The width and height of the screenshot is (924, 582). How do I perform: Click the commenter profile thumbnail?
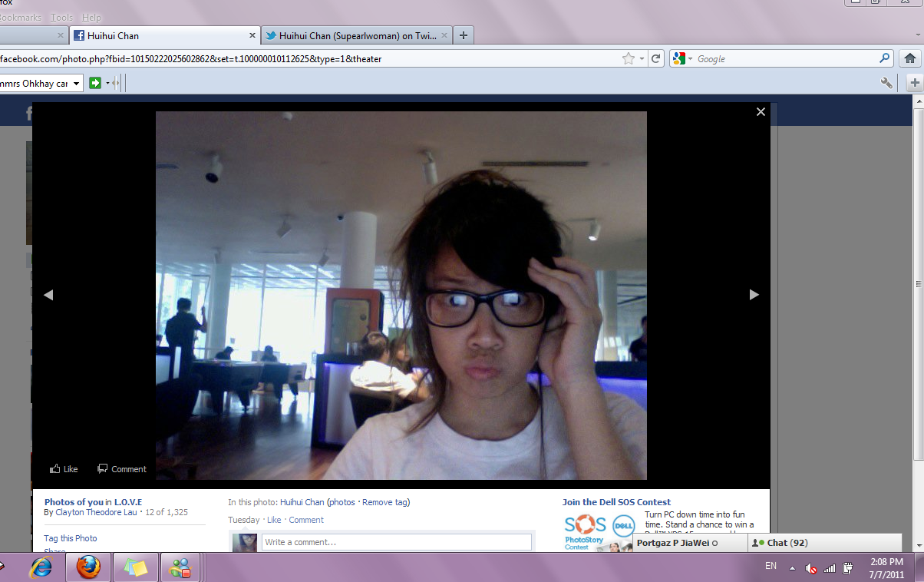(x=245, y=542)
